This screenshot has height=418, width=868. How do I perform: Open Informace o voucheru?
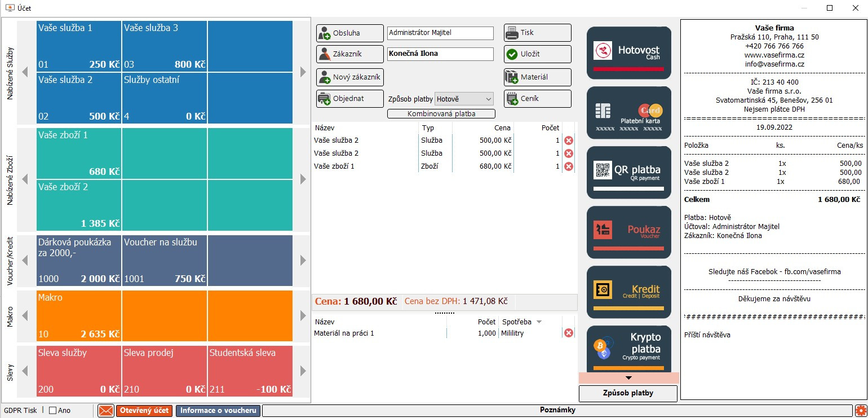[x=218, y=411]
